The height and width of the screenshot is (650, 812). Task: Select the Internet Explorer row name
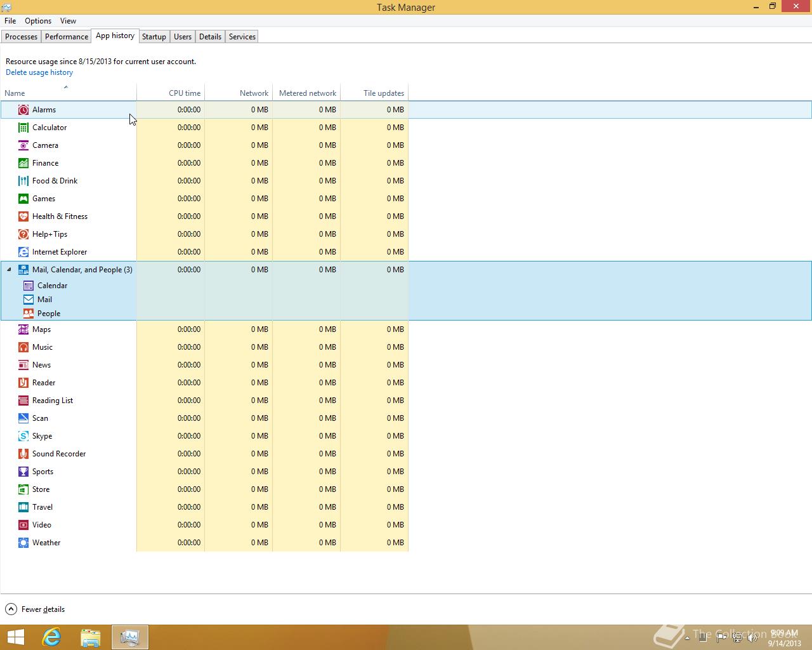click(60, 252)
